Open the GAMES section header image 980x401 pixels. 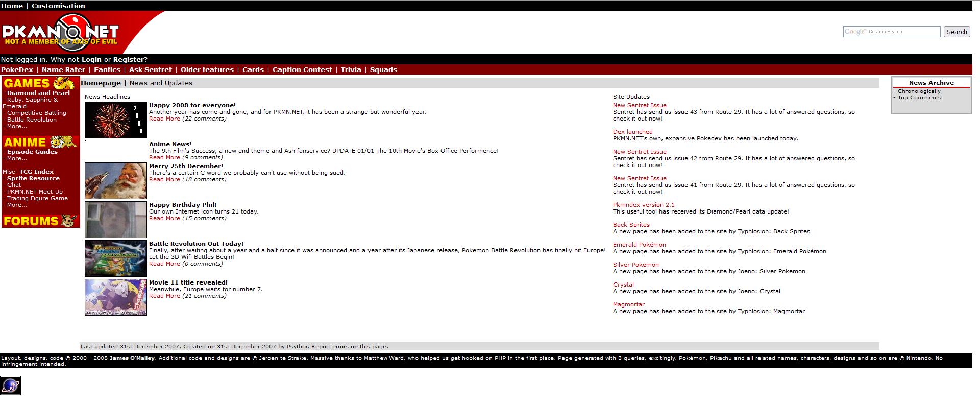tap(40, 83)
